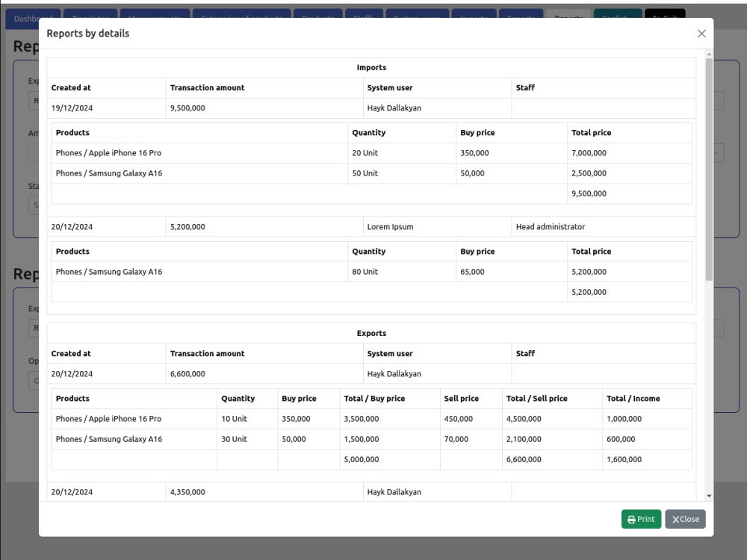
Task: Click Sell price column header
Action: [461, 399]
